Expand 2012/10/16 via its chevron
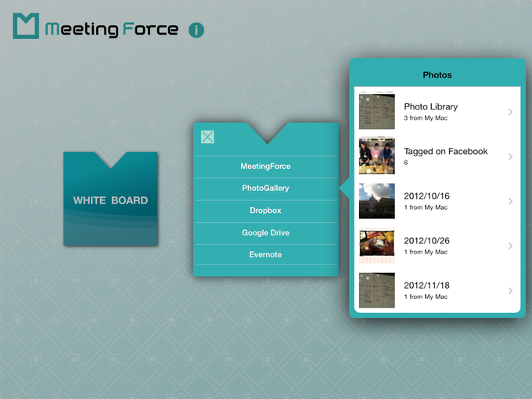 coord(511,202)
